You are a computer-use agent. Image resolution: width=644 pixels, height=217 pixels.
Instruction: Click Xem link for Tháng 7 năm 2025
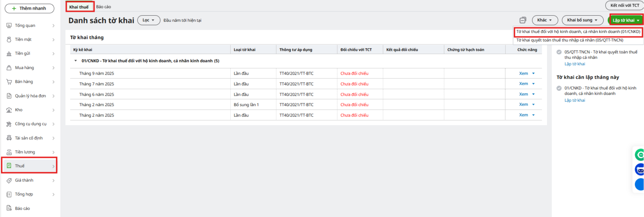click(x=523, y=84)
